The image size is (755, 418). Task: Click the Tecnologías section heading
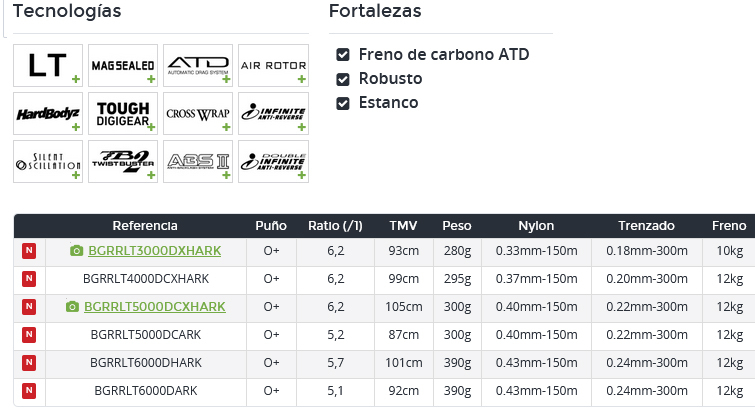[x=67, y=12]
